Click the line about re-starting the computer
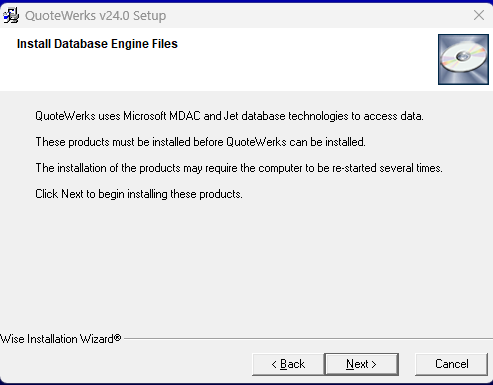The height and width of the screenshot is (385, 493). [x=239, y=168]
